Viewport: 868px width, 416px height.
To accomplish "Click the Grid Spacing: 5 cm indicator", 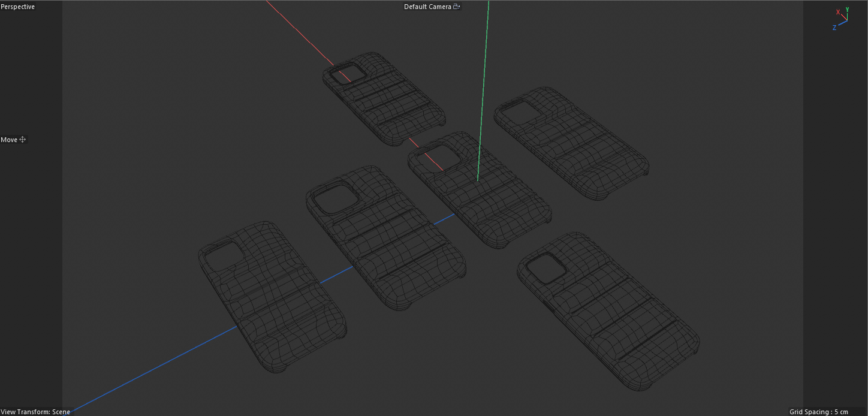I will [818, 412].
